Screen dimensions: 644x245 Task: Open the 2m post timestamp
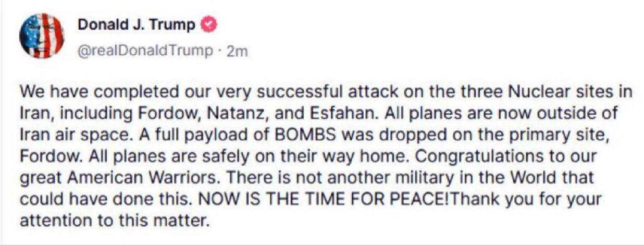point(236,51)
